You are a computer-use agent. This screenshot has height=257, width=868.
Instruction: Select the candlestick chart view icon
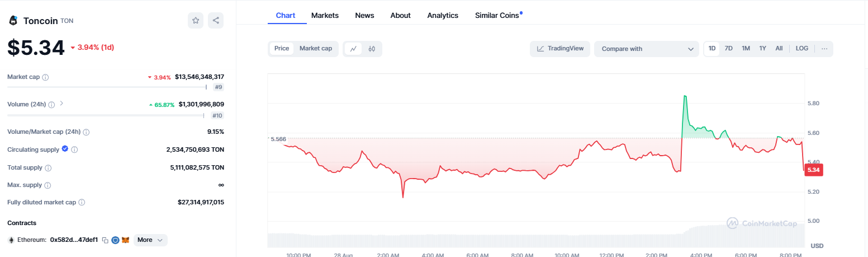click(372, 49)
